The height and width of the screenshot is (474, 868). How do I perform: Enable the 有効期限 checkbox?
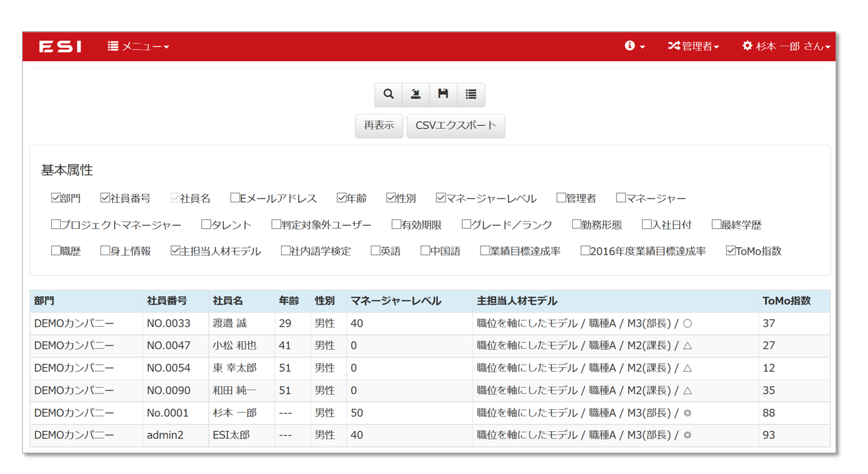pyautogui.click(x=396, y=224)
